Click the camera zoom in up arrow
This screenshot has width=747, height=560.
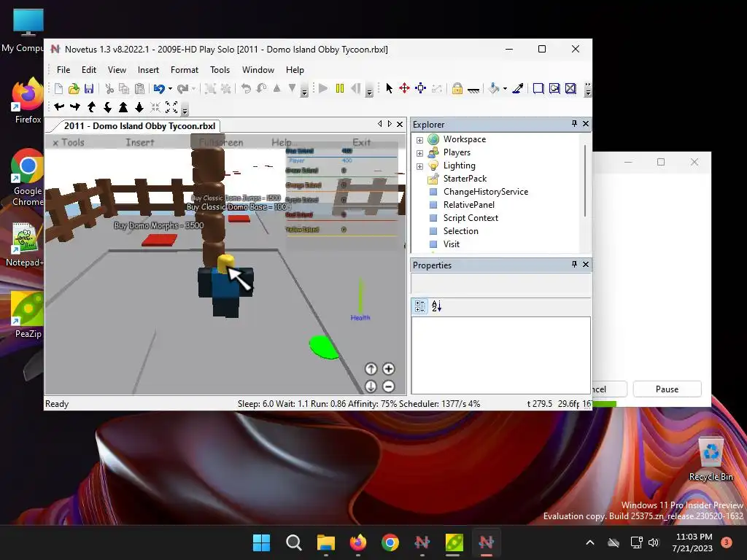point(123,107)
